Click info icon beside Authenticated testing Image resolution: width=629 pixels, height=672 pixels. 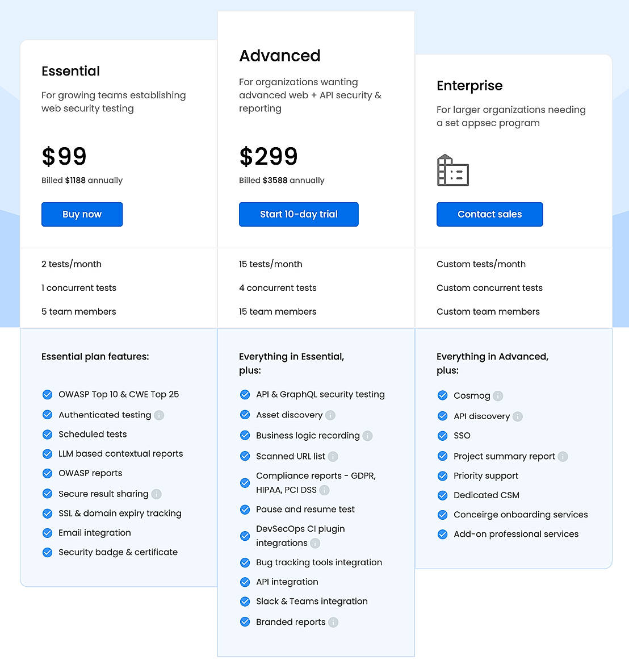pos(159,415)
